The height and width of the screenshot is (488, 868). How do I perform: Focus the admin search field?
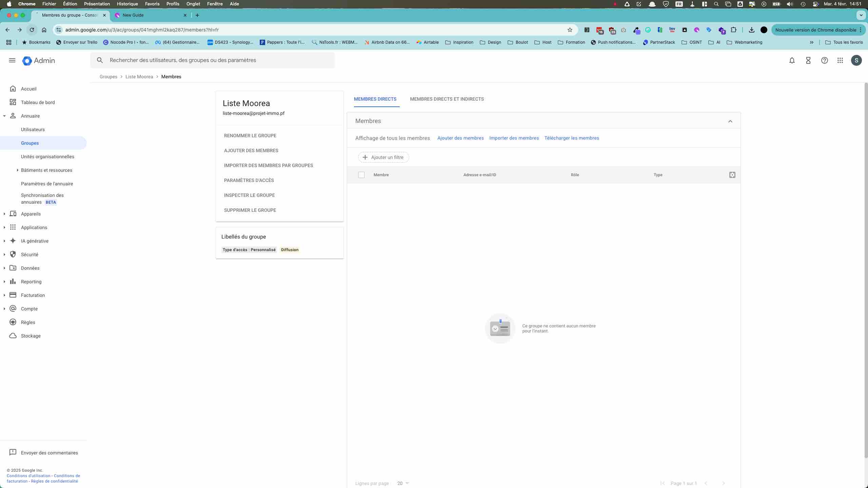[x=217, y=60]
